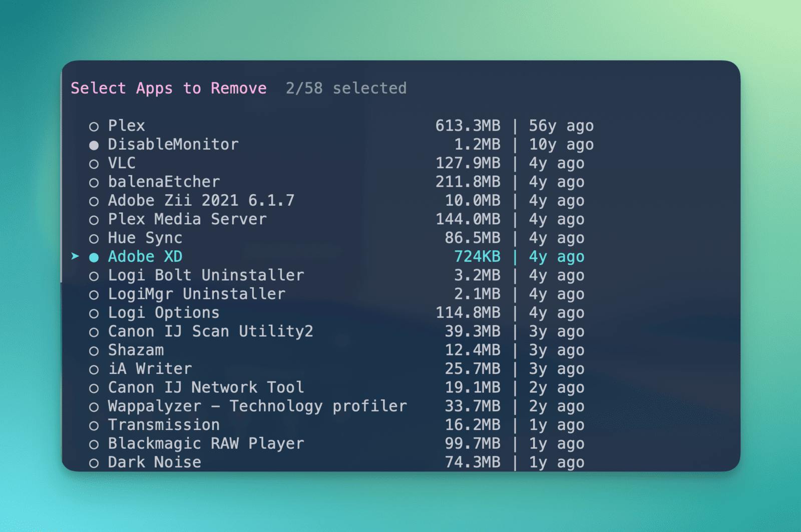Click '4y ago' in the Adobe XD row

557,257
